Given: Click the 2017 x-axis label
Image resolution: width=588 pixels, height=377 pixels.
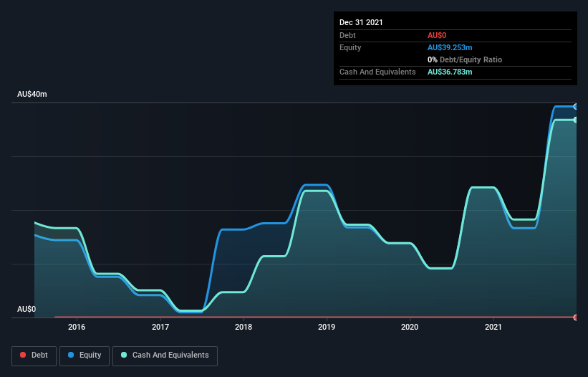Looking at the screenshot, I should pos(160,327).
